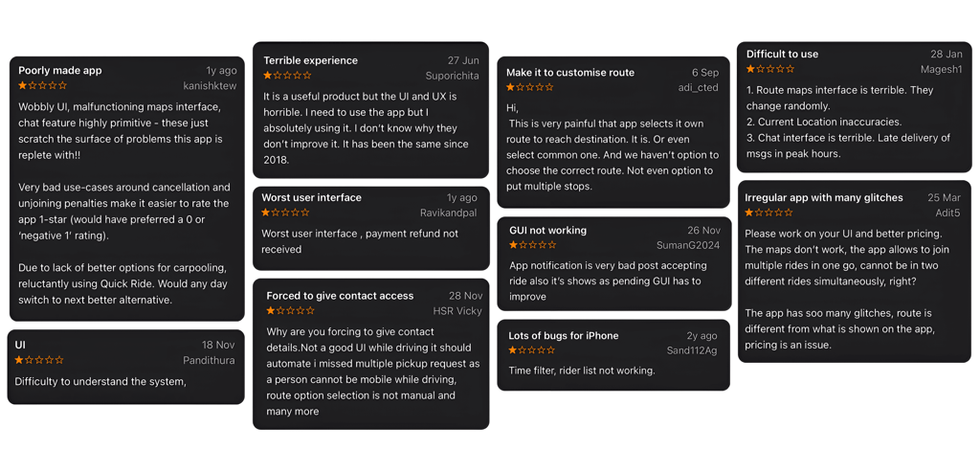Image resolution: width=980 pixels, height=472 pixels.
Task: Click star rating on 'Terrible experience' review
Action: point(287,76)
